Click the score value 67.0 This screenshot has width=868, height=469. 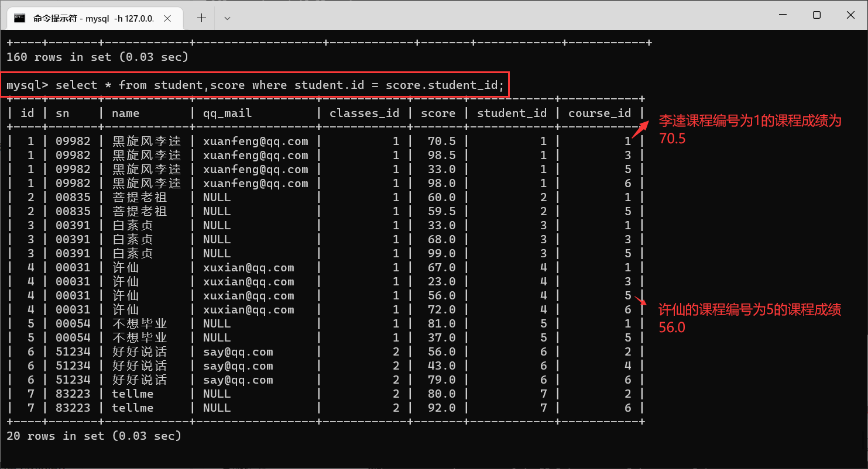(x=442, y=267)
